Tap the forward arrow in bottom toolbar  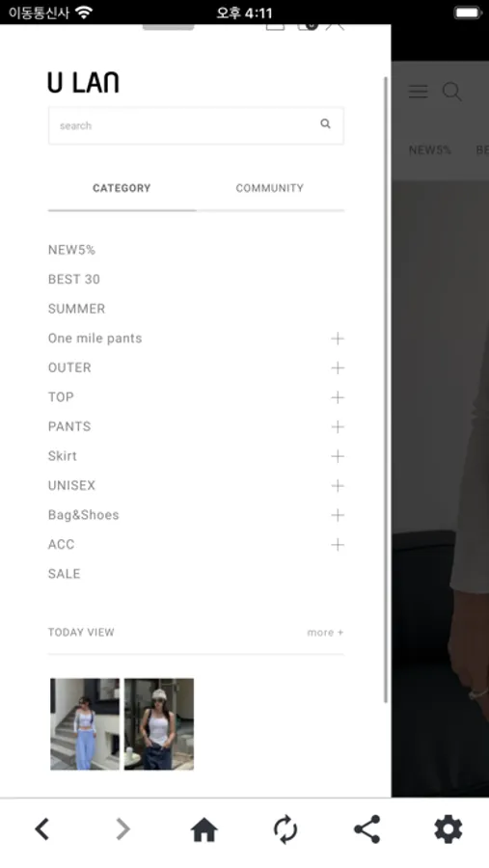(x=122, y=828)
